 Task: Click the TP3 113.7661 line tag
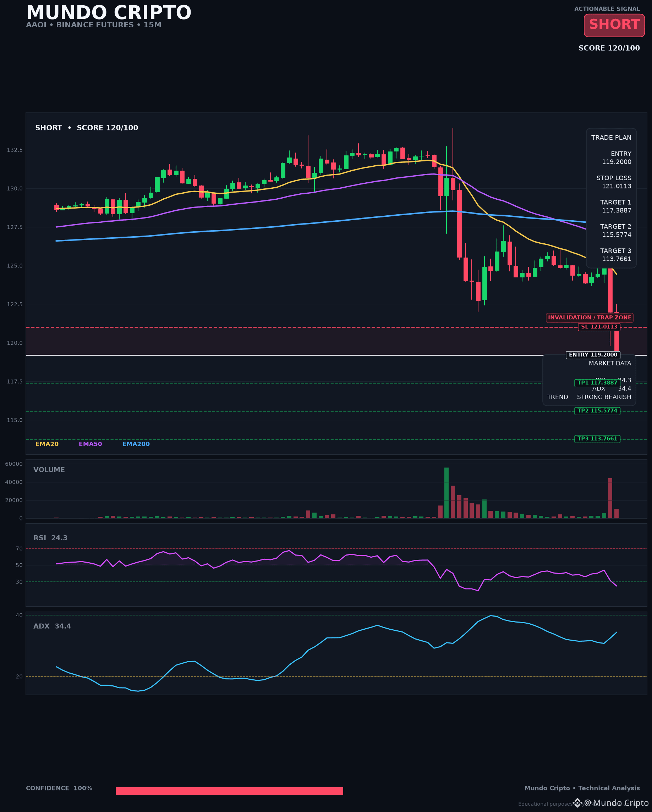point(597,439)
